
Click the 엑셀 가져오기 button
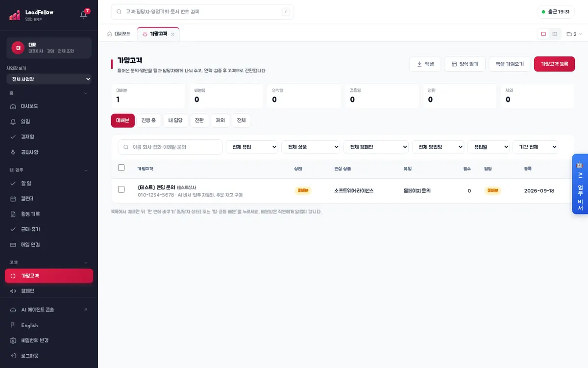510,64
